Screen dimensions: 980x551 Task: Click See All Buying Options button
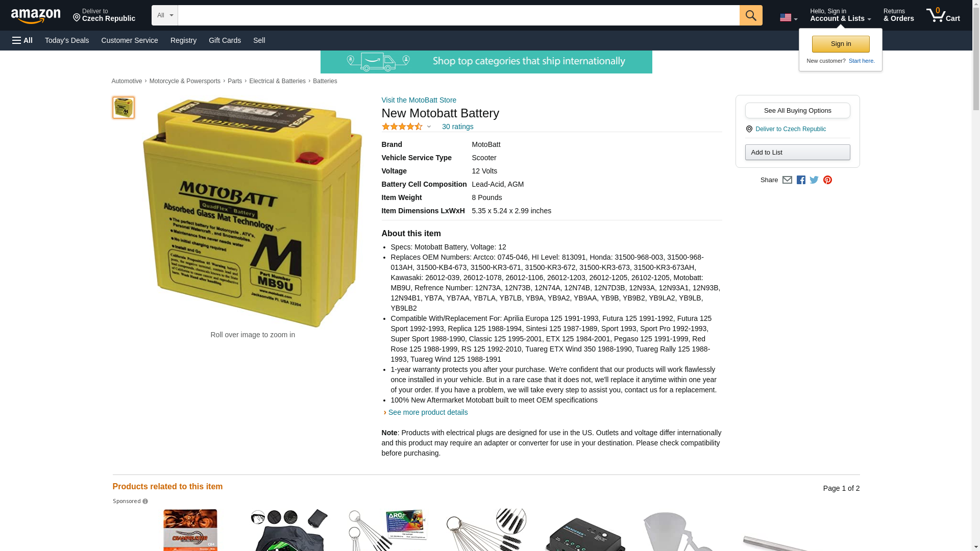click(797, 110)
